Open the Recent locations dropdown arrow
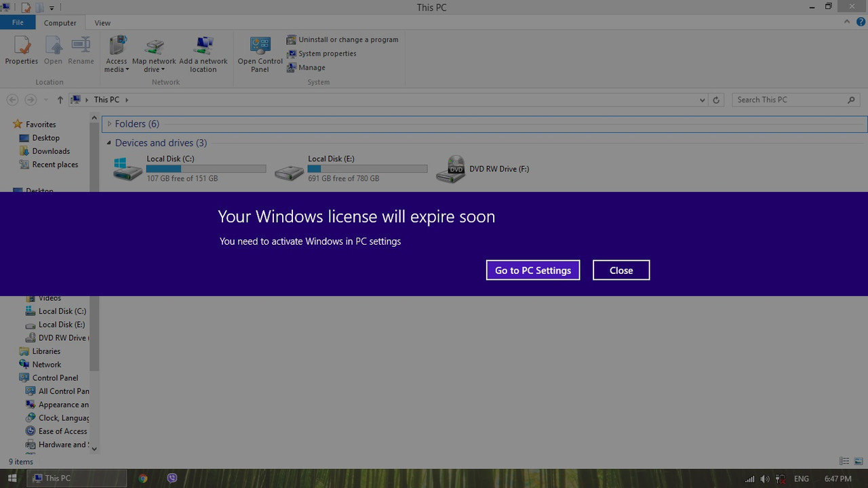 [x=45, y=100]
